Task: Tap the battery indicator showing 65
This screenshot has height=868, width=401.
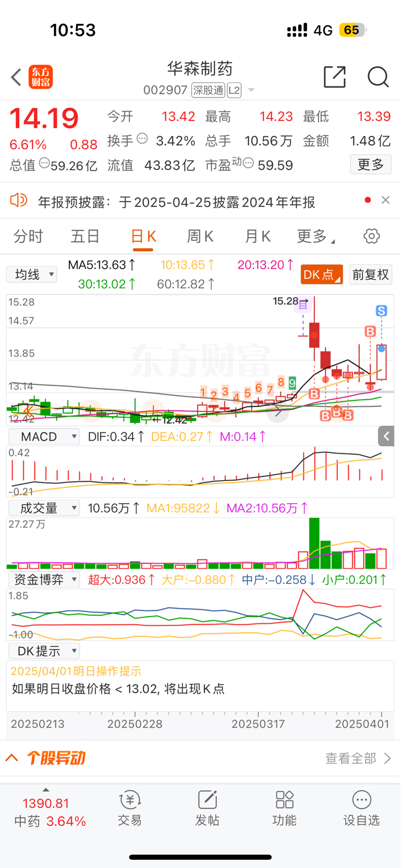Action: coord(353,30)
